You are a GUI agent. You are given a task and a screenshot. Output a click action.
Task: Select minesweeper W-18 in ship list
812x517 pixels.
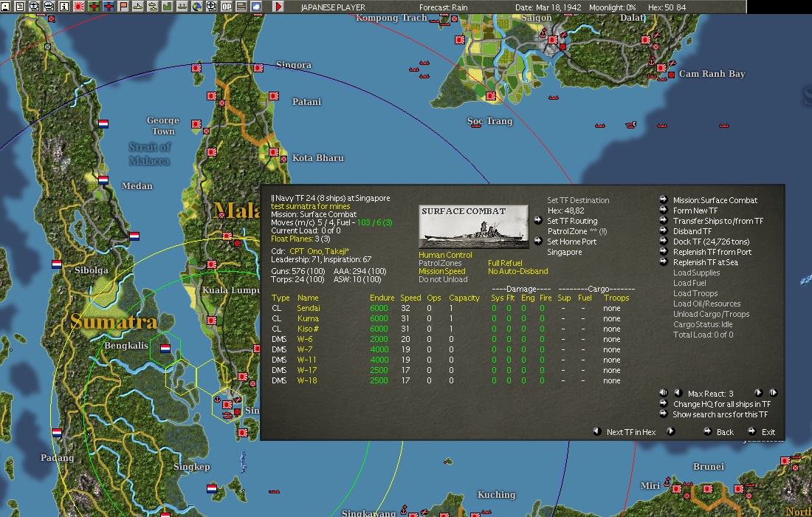coord(306,381)
